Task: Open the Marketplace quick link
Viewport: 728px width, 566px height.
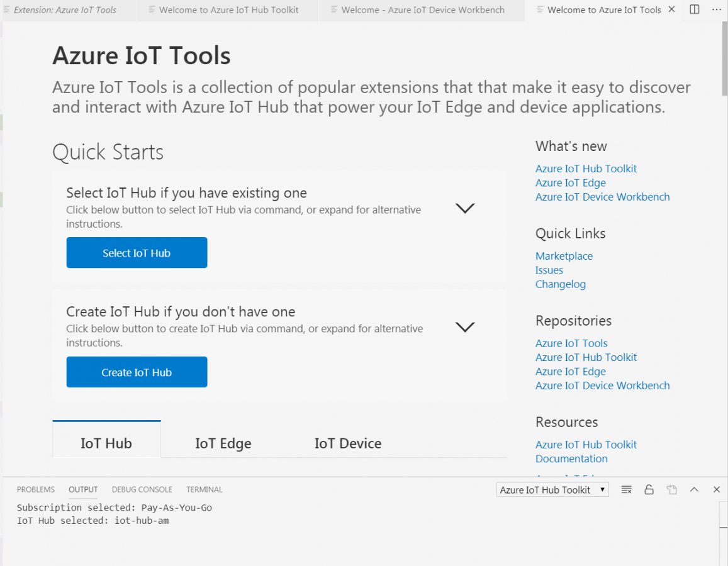Action: 564,256
